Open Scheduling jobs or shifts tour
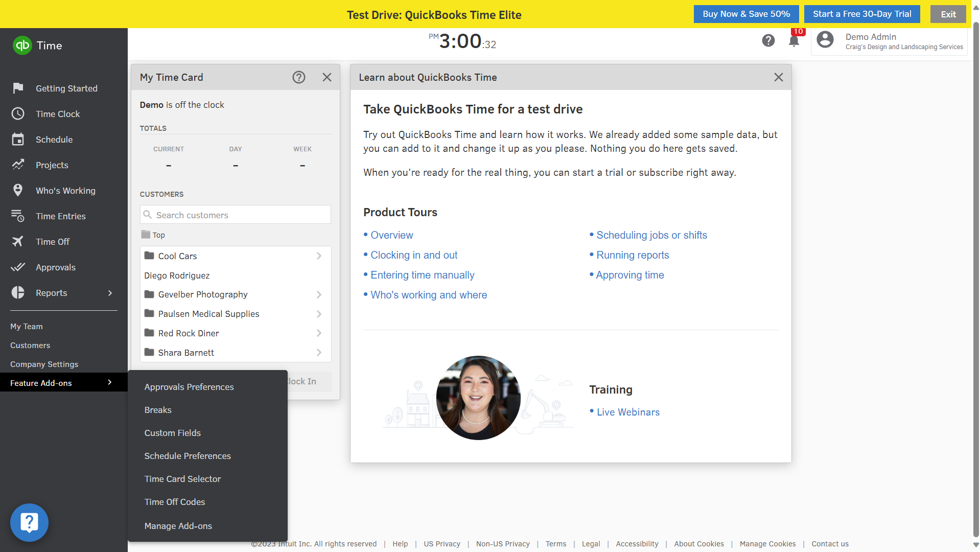This screenshot has height=552, width=980. pos(651,235)
